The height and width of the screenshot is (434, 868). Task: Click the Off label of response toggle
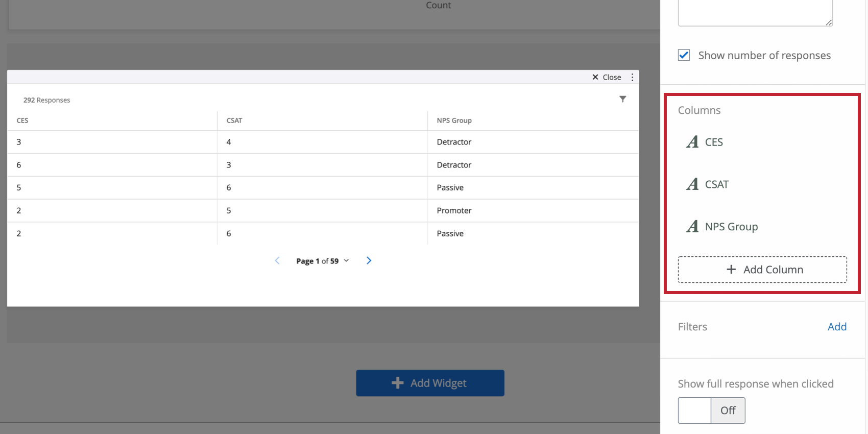pyautogui.click(x=728, y=411)
